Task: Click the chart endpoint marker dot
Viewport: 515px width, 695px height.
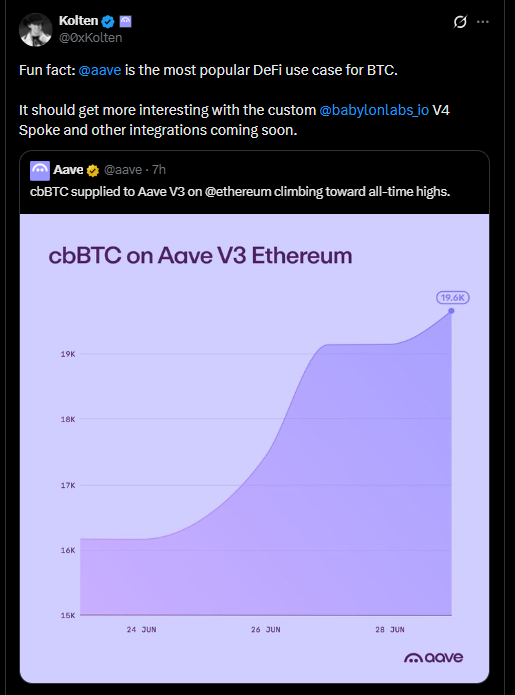Action: [x=451, y=311]
